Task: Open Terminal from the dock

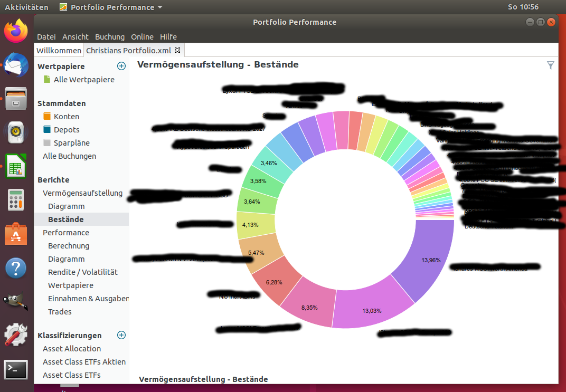Action: point(16,370)
